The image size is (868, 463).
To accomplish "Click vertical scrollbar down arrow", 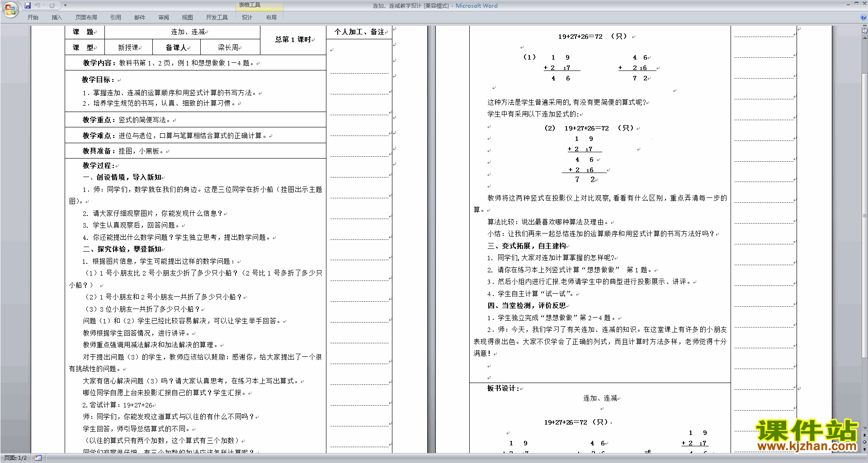I will (865, 428).
